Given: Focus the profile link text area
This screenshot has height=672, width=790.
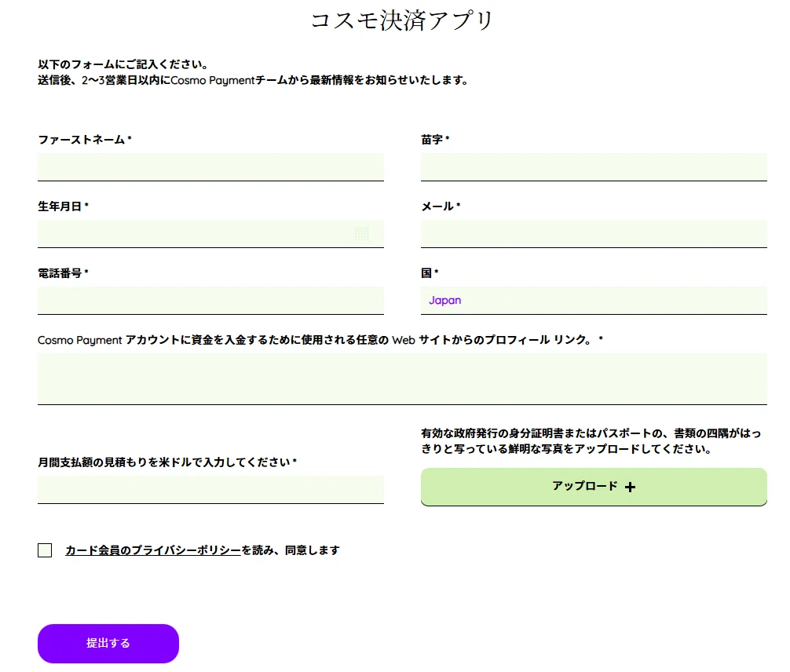Looking at the screenshot, I should pos(402,379).
